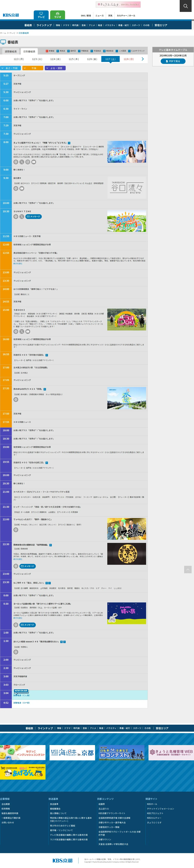Screen dimensions: 194x868
Task: Open website globe icon for SUNNY TIME
Action: click(16, 217)
